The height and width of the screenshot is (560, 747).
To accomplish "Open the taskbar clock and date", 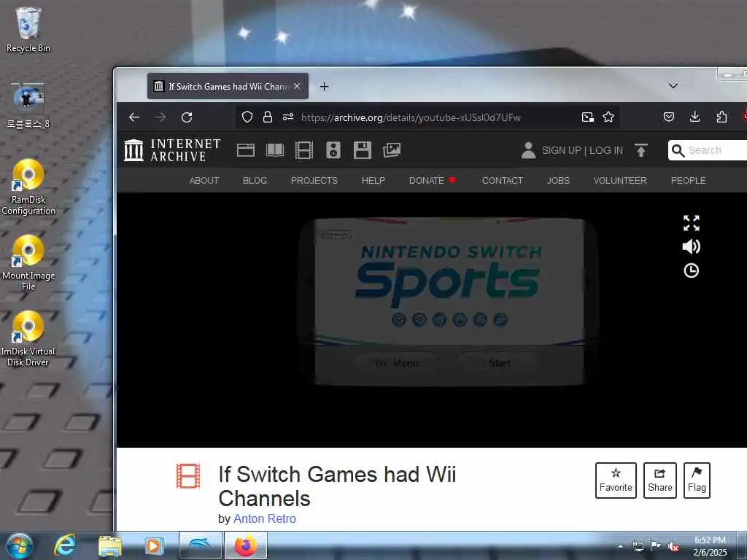I will click(x=710, y=546).
